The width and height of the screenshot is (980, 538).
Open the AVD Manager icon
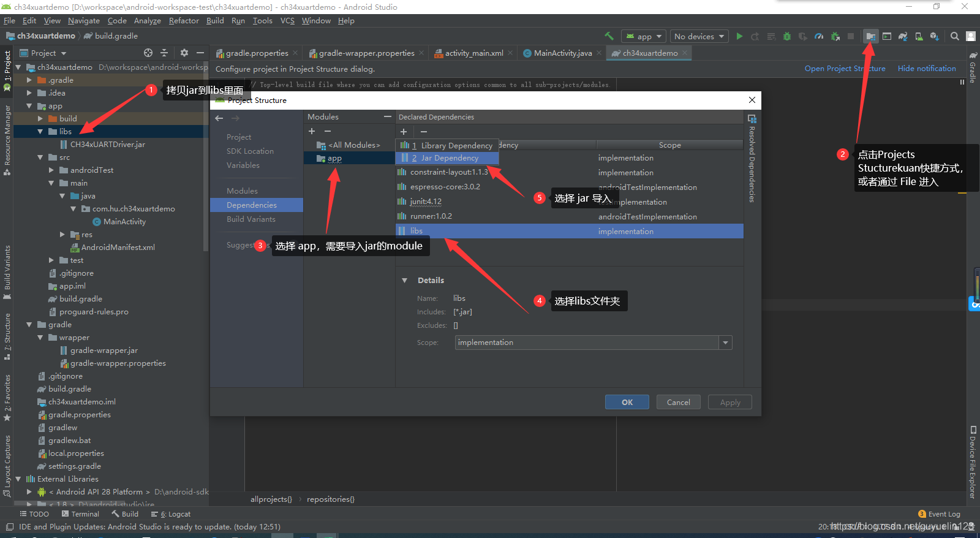(919, 36)
